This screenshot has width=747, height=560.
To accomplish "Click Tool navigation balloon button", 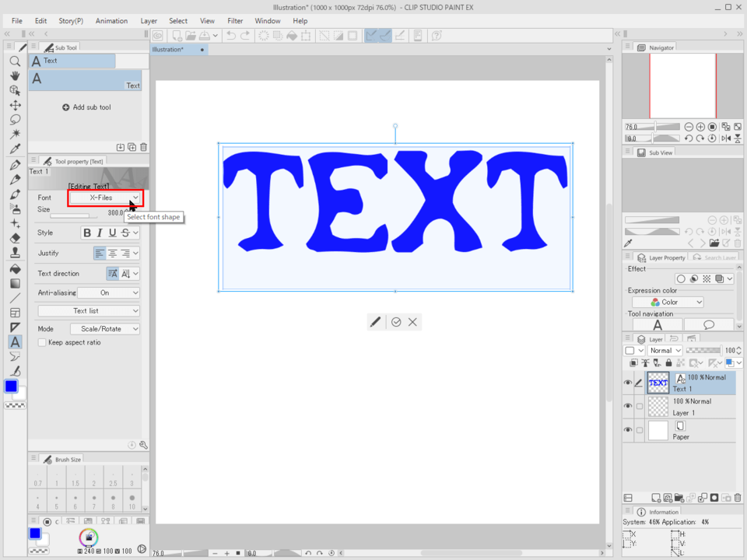I will pyautogui.click(x=708, y=325).
